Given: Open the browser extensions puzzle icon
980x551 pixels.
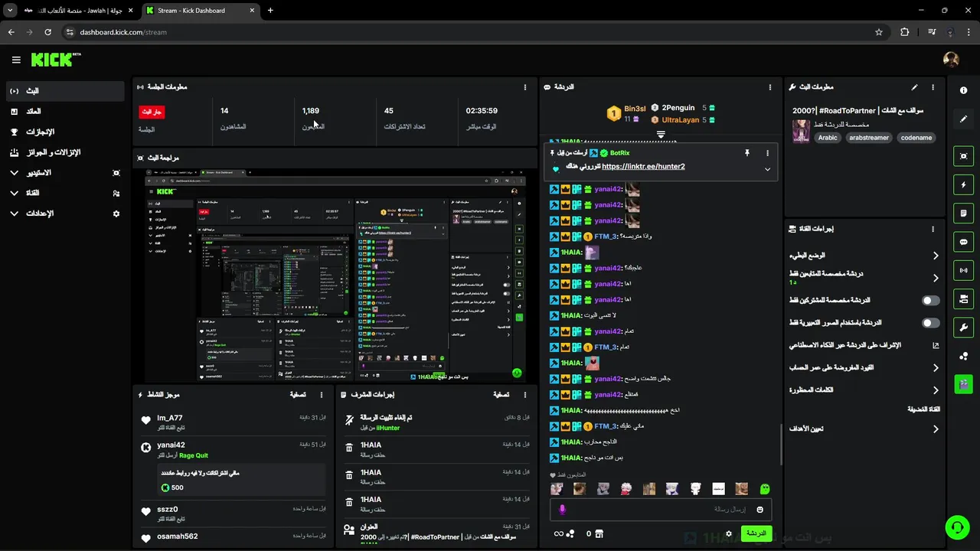Looking at the screenshot, I should (905, 32).
